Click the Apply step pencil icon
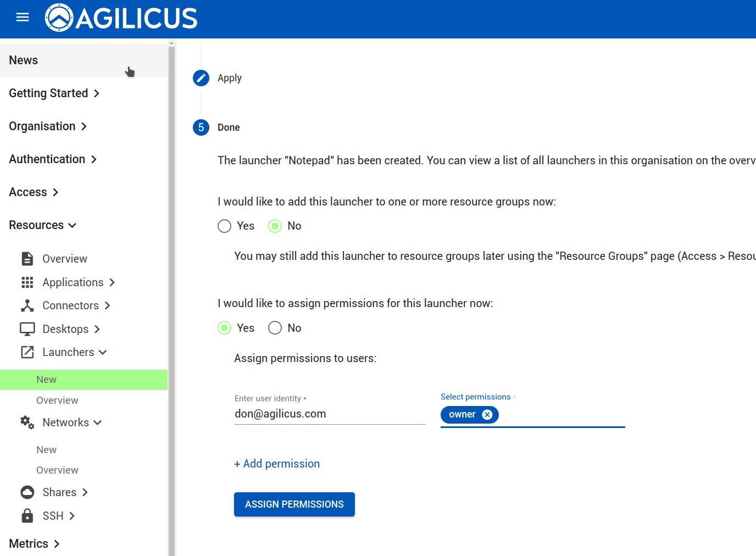The image size is (756, 556). tap(201, 78)
